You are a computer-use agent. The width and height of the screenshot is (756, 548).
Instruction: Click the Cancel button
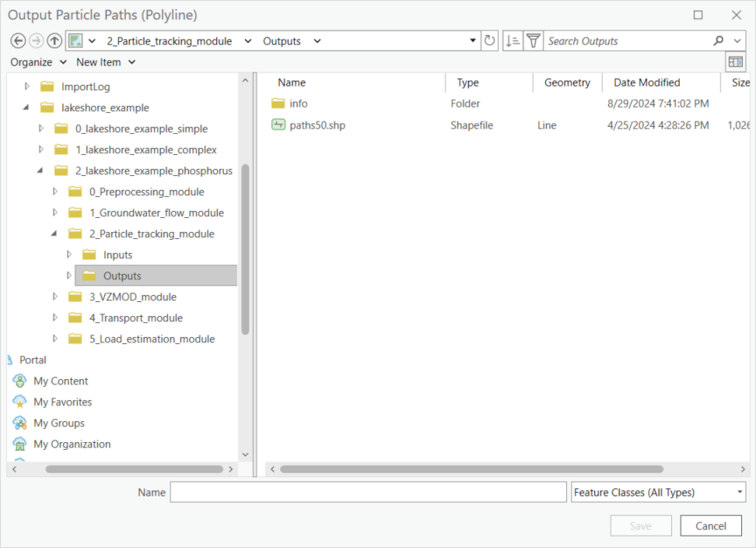click(x=710, y=526)
